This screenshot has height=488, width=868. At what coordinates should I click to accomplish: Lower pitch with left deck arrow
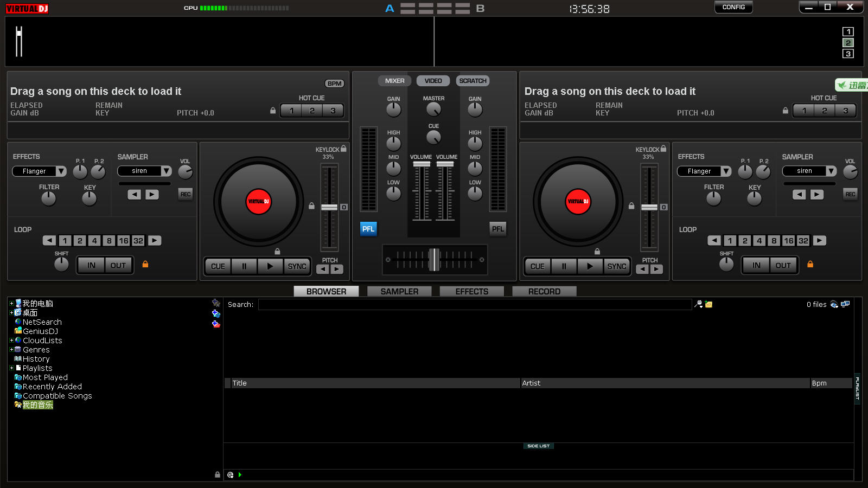[x=323, y=269]
